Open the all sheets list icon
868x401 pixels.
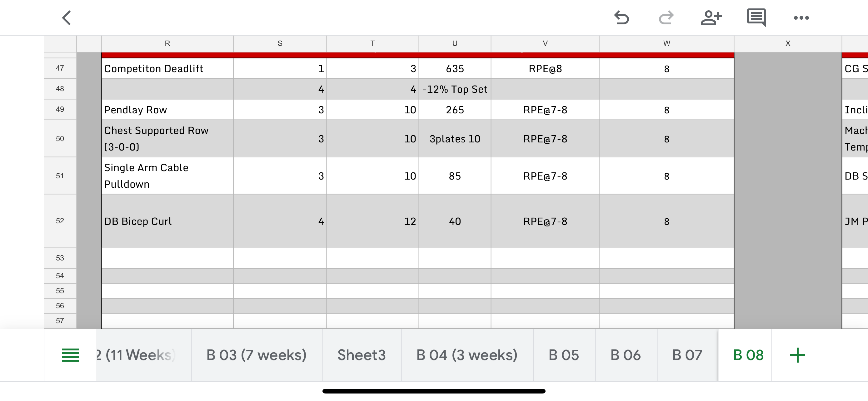pos(70,355)
